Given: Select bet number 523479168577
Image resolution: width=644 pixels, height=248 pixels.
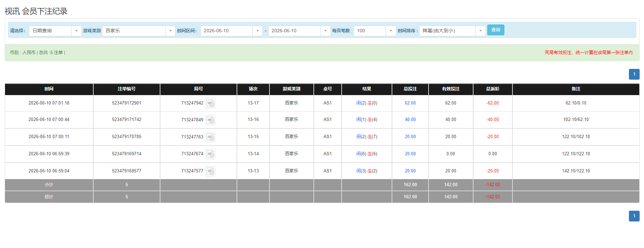Looking at the screenshot, I should pyautogui.click(x=127, y=171).
